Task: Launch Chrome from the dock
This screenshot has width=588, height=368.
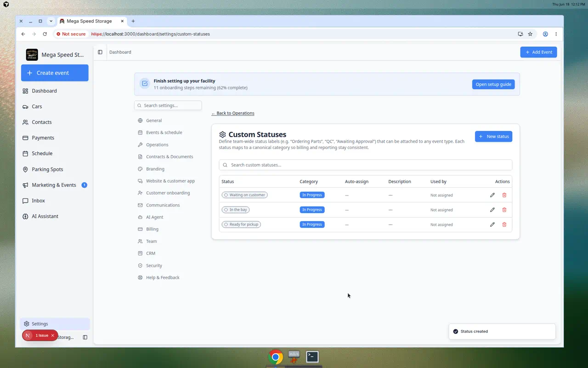Action: click(276, 357)
